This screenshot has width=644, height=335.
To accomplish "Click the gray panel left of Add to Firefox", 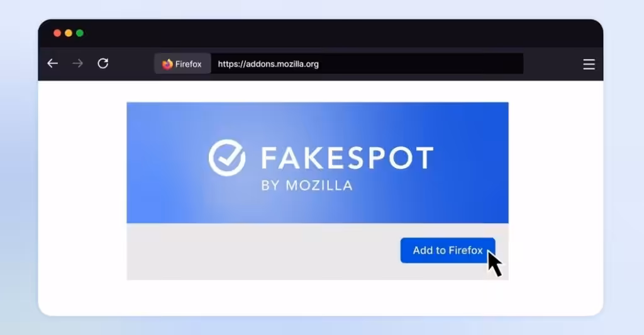I will tap(263, 251).
